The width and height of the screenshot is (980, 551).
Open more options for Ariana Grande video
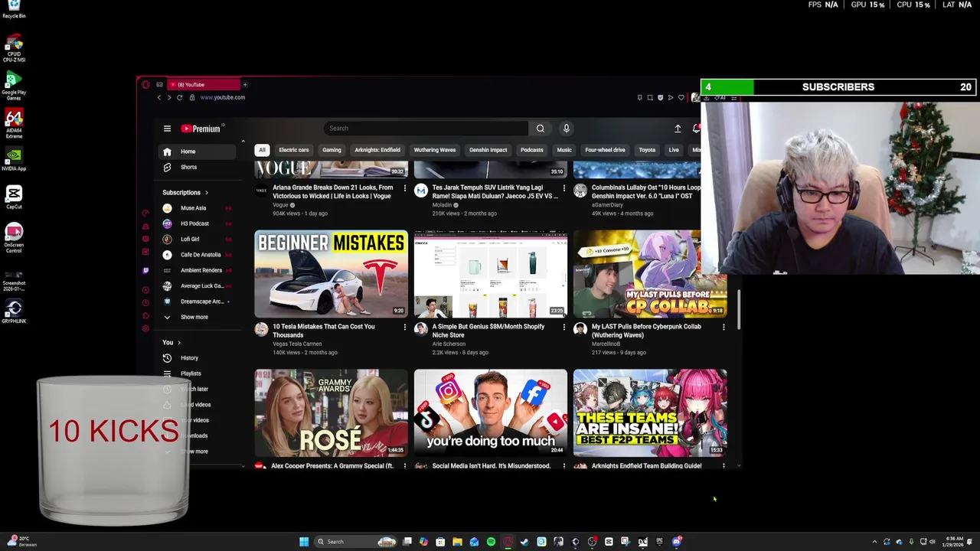405,187
